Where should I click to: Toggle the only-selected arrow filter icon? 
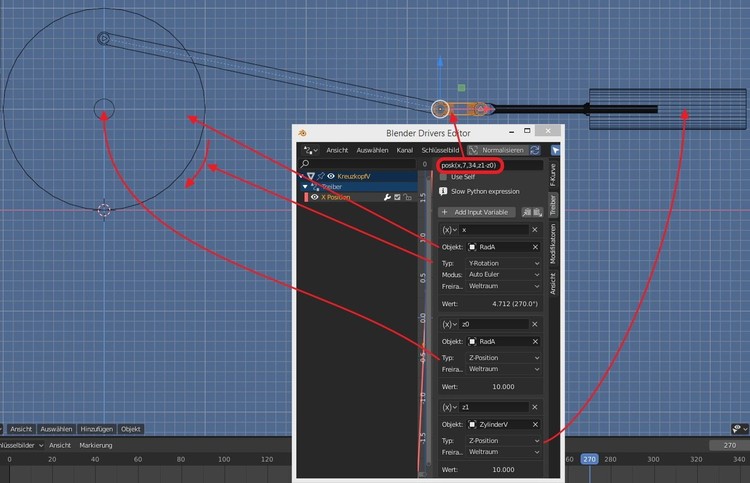(x=555, y=150)
